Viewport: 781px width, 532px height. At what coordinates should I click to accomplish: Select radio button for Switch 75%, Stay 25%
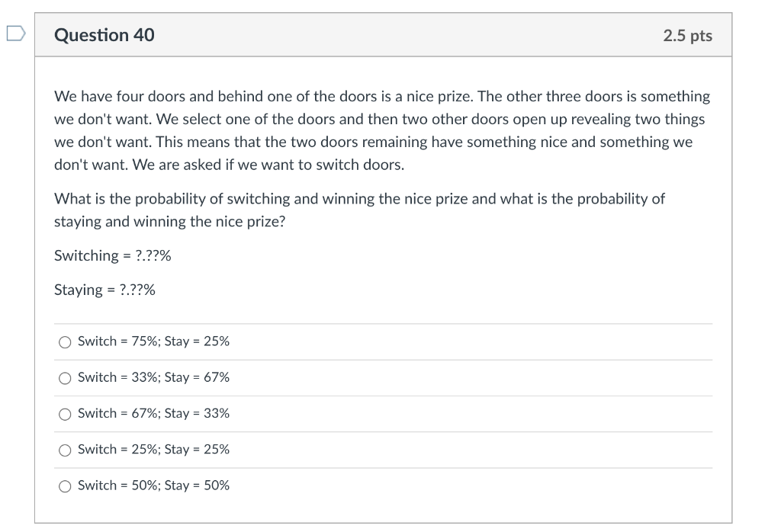(66, 342)
